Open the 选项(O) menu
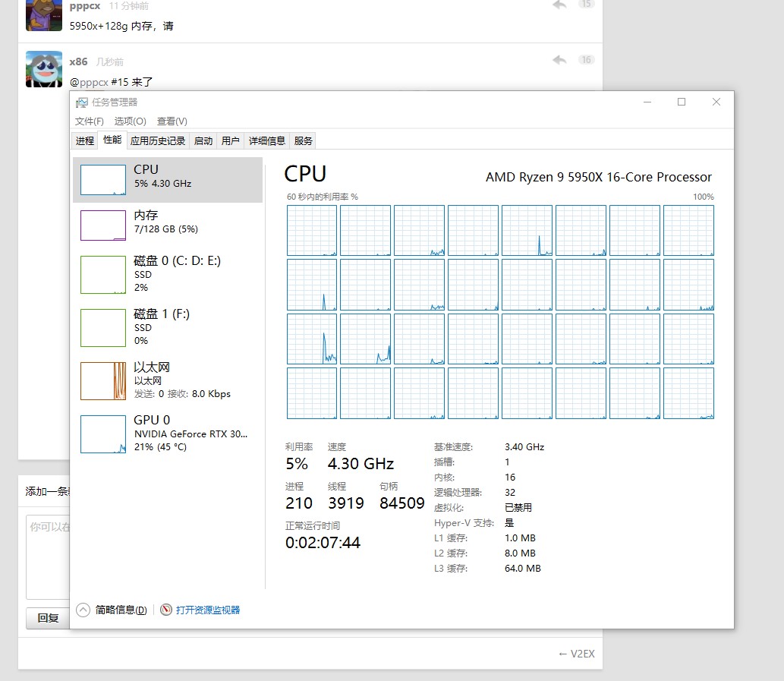The height and width of the screenshot is (681, 784). coord(130,121)
